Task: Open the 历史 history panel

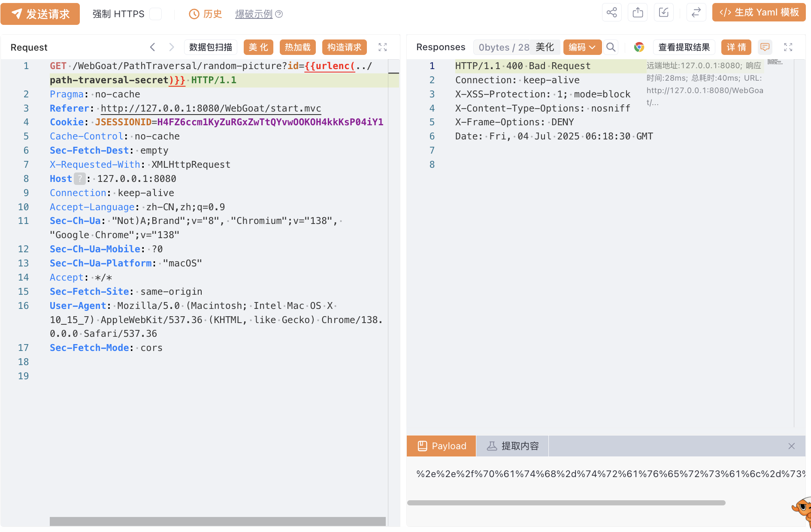Action: 206,14
